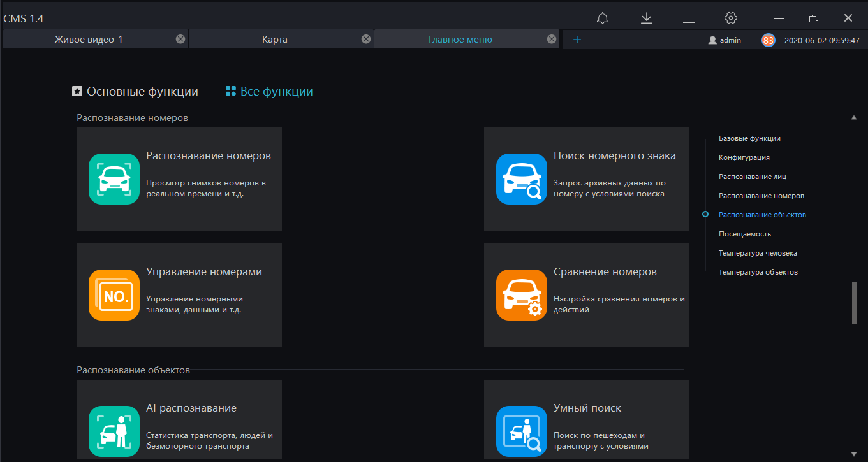
Task: Click the vertical scrollbar thumb
Action: pos(854,303)
